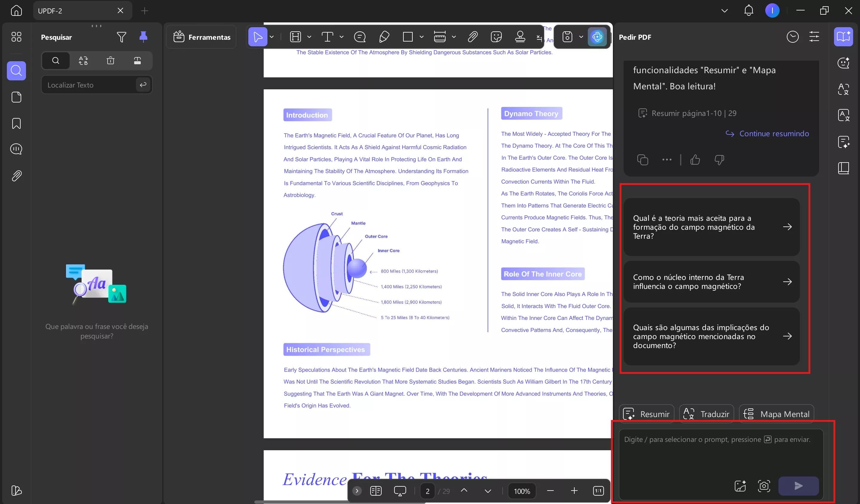Select the comment note bubble tool
This screenshot has height=504, width=860.
click(x=360, y=37)
